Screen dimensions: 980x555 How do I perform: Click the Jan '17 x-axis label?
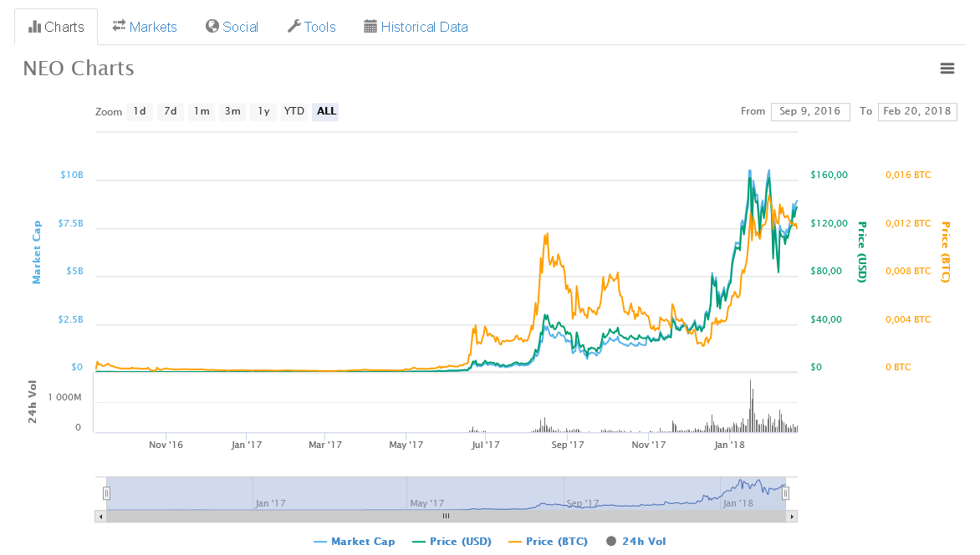click(x=246, y=445)
